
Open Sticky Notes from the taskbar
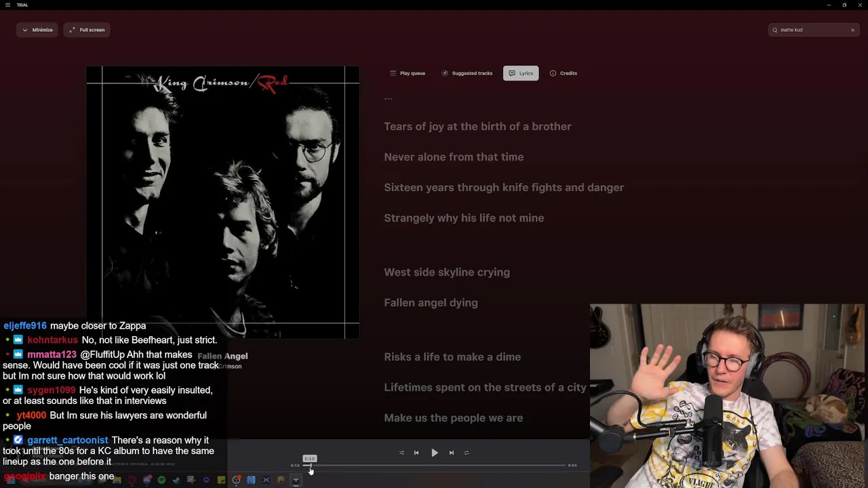(x=221, y=480)
